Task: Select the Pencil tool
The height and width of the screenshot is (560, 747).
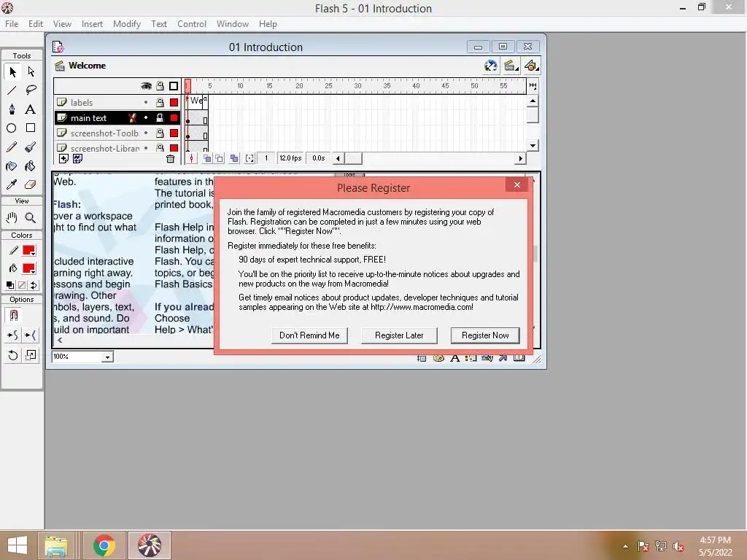Action: click(12, 147)
